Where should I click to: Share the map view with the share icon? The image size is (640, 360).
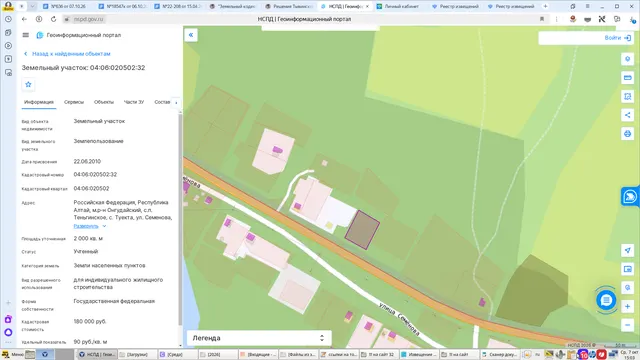point(627,115)
